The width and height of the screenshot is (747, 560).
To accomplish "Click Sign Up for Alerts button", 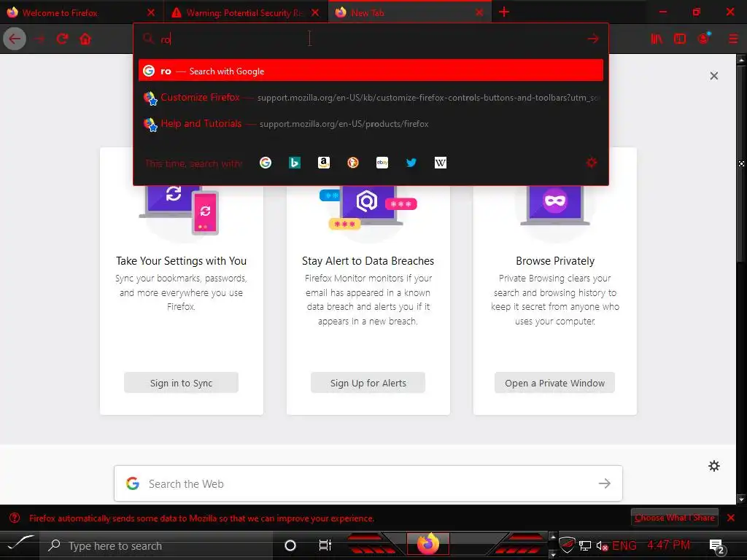I will pyautogui.click(x=368, y=383).
